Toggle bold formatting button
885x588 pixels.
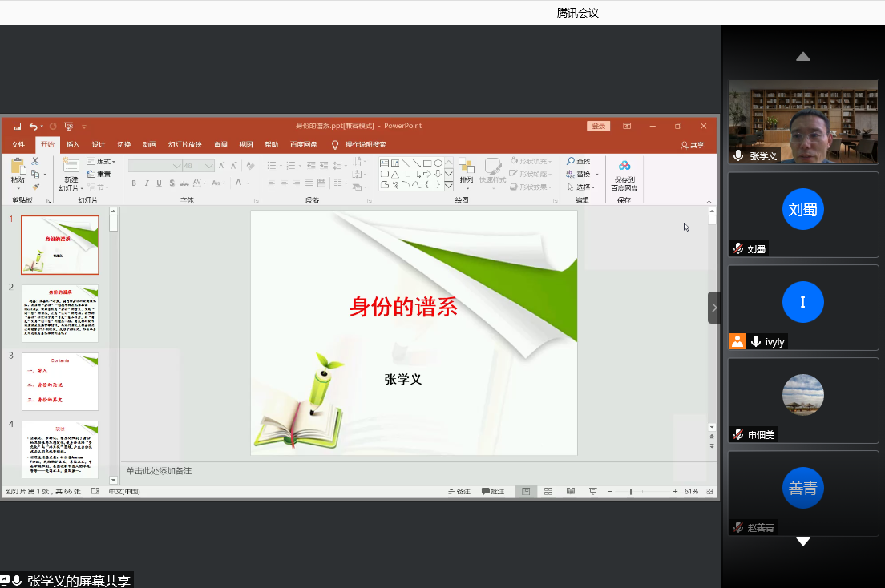[x=134, y=183]
